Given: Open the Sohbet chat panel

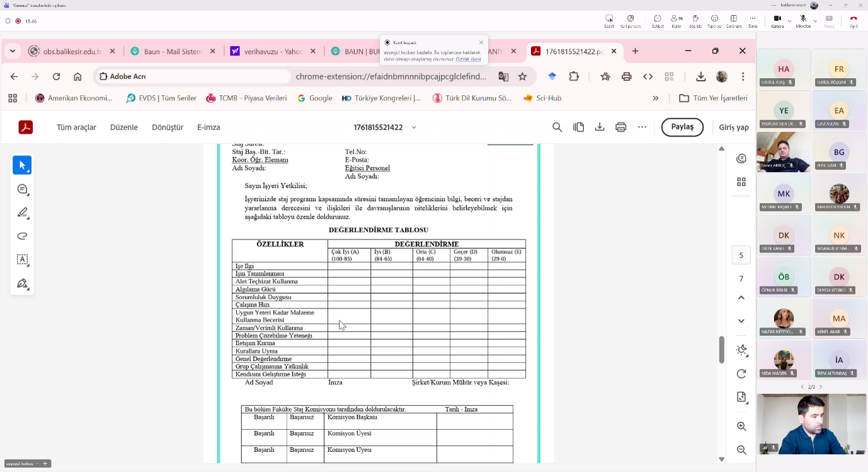Looking at the screenshot, I should 658,21.
